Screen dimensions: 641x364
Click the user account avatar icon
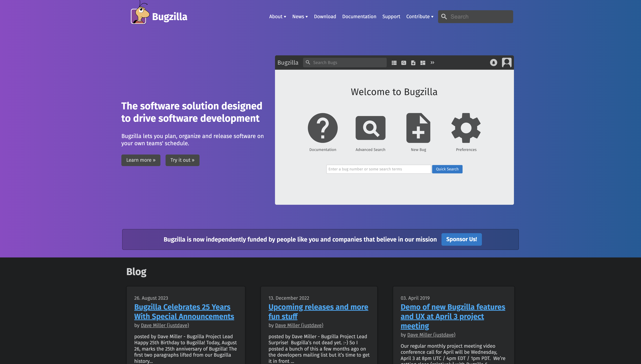point(507,63)
